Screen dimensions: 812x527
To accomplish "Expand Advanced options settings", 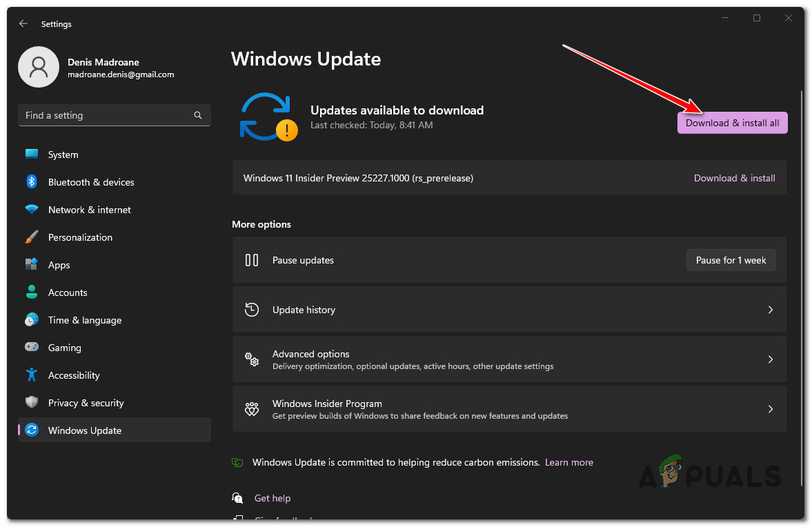I will (x=510, y=359).
